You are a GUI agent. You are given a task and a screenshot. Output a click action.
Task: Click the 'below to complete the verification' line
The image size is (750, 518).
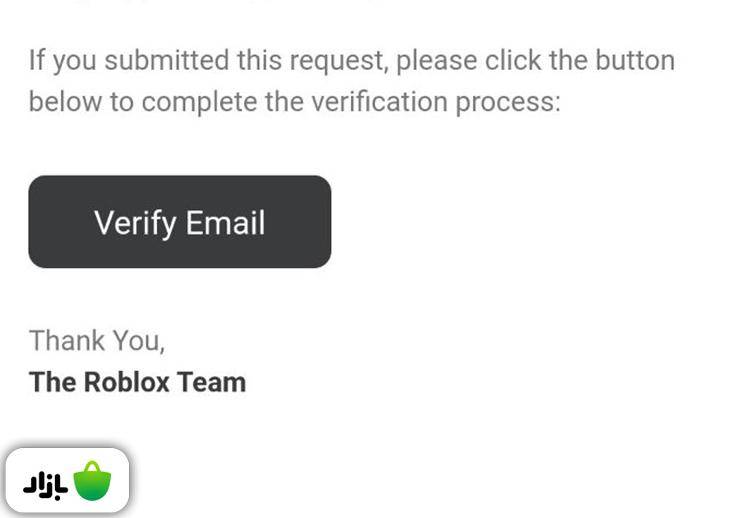click(x=294, y=102)
